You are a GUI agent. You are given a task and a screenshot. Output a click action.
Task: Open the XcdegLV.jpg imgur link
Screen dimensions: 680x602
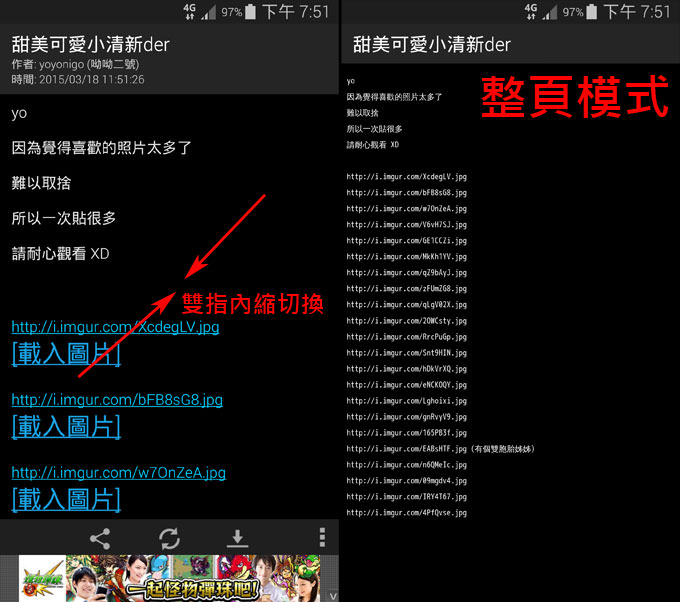(x=115, y=327)
